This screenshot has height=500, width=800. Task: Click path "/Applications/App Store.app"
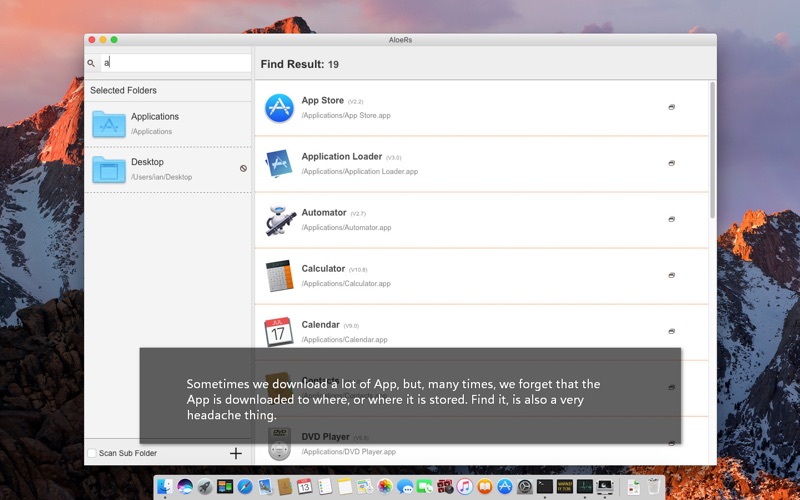click(346, 116)
